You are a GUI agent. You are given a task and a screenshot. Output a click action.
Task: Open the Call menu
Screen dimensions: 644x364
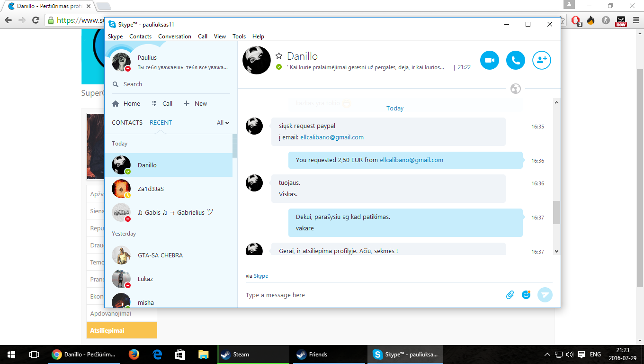[x=203, y=36]
